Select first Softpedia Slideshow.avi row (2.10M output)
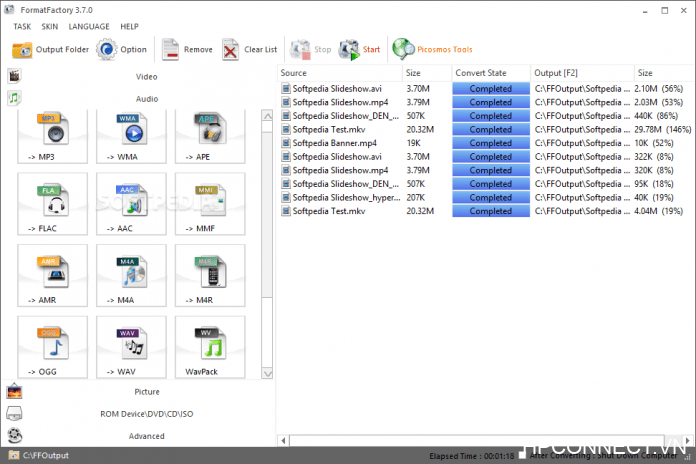Screen dimensions: 696x464 [x=486, y=89]
